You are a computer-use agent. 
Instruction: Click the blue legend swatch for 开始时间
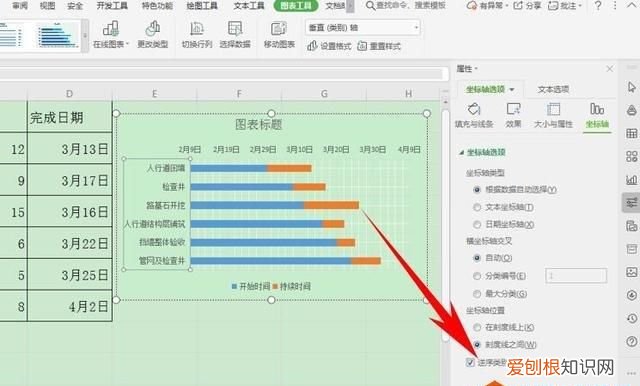234,286
